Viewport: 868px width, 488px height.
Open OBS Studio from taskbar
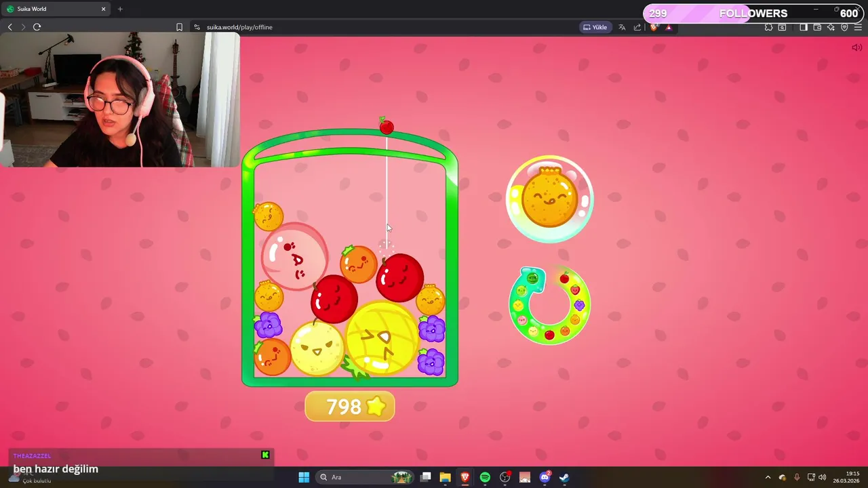point(505,477)
